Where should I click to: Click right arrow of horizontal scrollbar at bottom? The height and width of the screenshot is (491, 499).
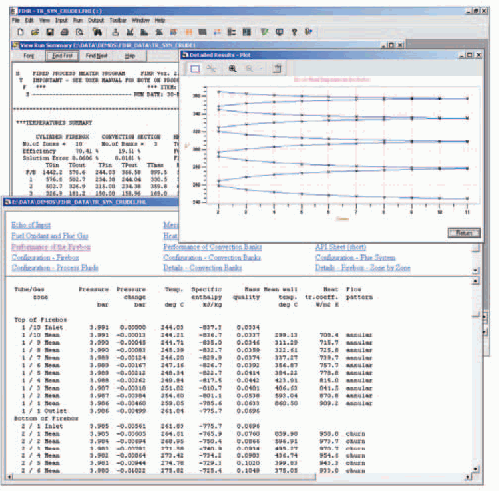coord(468,477)
